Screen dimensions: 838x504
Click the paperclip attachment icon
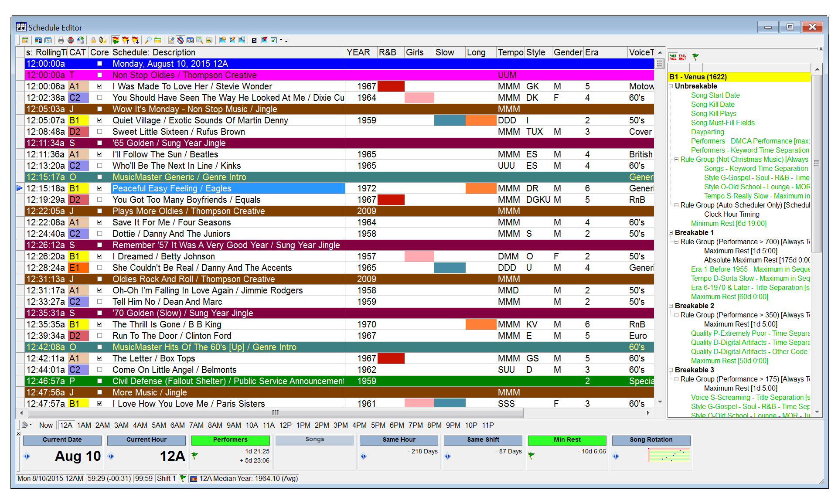(103, 40)
